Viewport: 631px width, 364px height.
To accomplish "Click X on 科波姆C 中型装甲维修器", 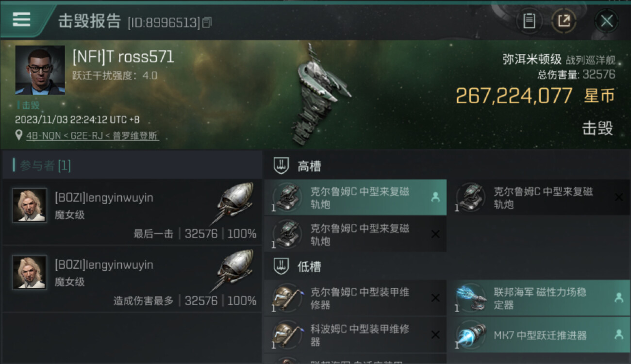I will click(435, 335).
